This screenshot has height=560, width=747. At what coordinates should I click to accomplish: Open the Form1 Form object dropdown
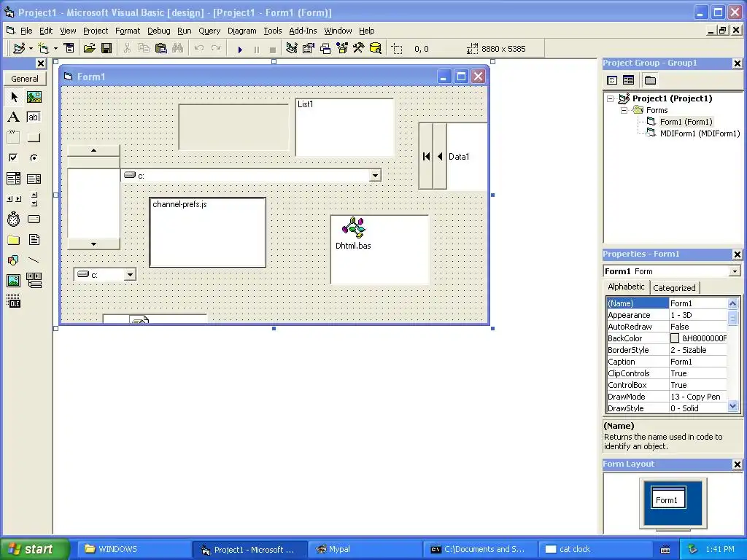pos(735,271)
